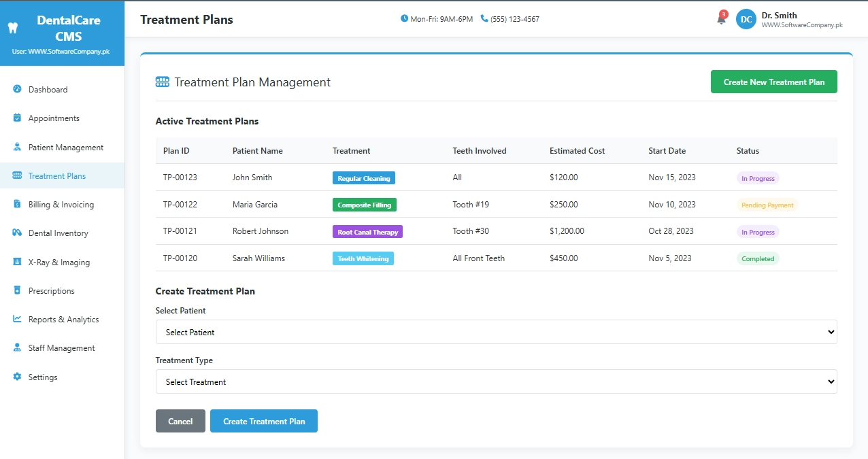The width and height of the screenshot is (868, 459).
Task: Click the Prescriptions icon in sidebar
Action: click(17, 290)
